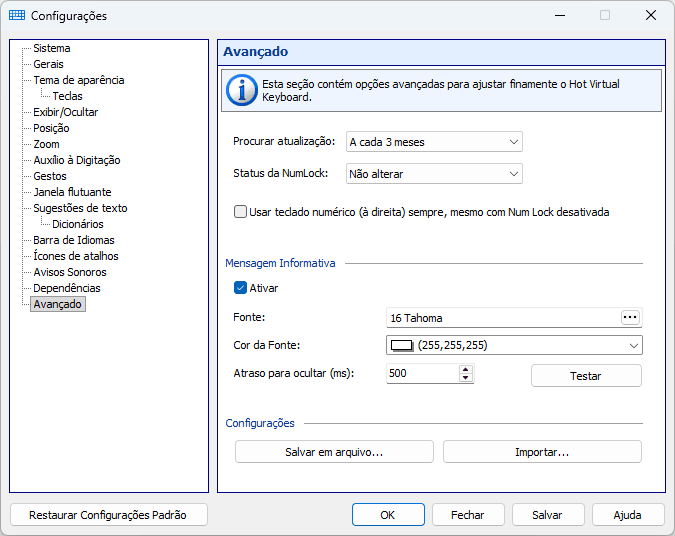675x536 pixels.
Task: Uncheck the Ativar checkbox
Action: tap(240, 288)
